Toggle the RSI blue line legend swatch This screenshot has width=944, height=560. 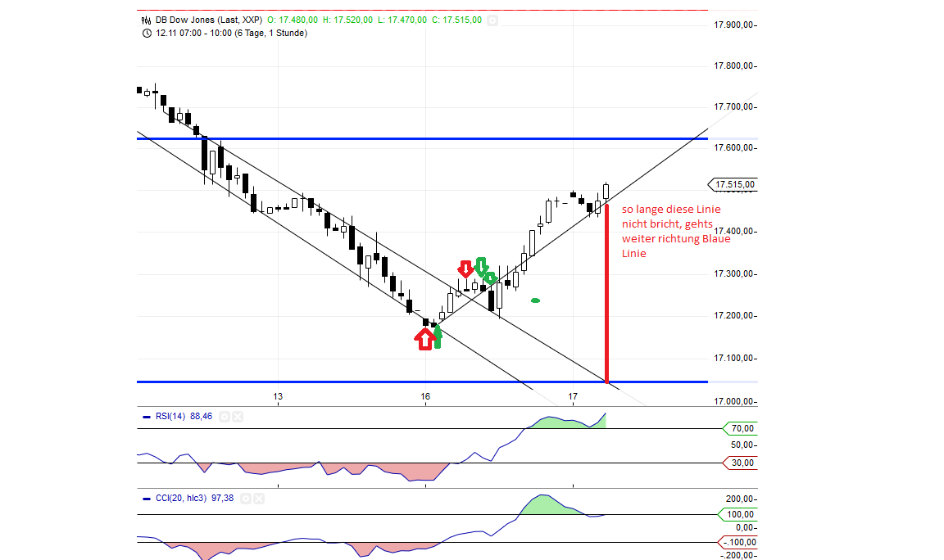pyautogui.click(x=146, y=416)
